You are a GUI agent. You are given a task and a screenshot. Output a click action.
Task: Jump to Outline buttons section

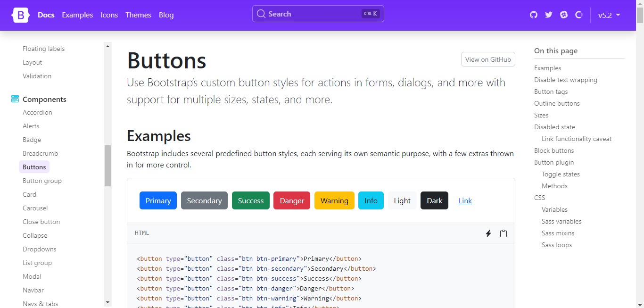[x=557, y=103]
